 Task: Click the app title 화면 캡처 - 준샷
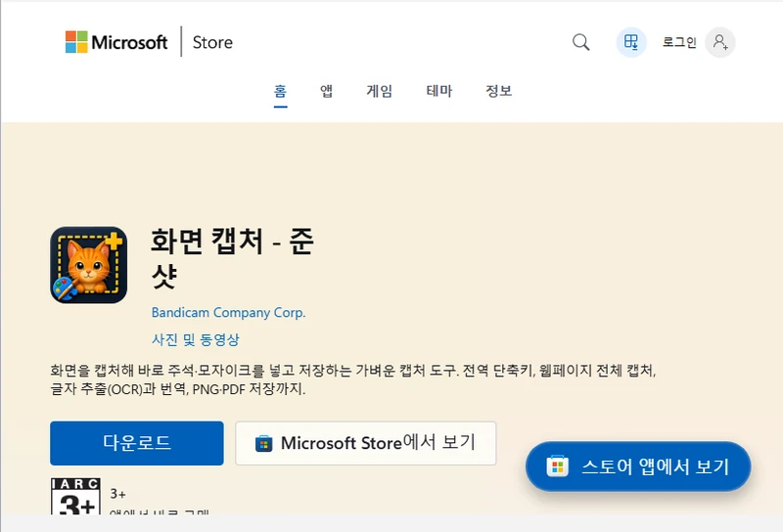tap(232, 258)
